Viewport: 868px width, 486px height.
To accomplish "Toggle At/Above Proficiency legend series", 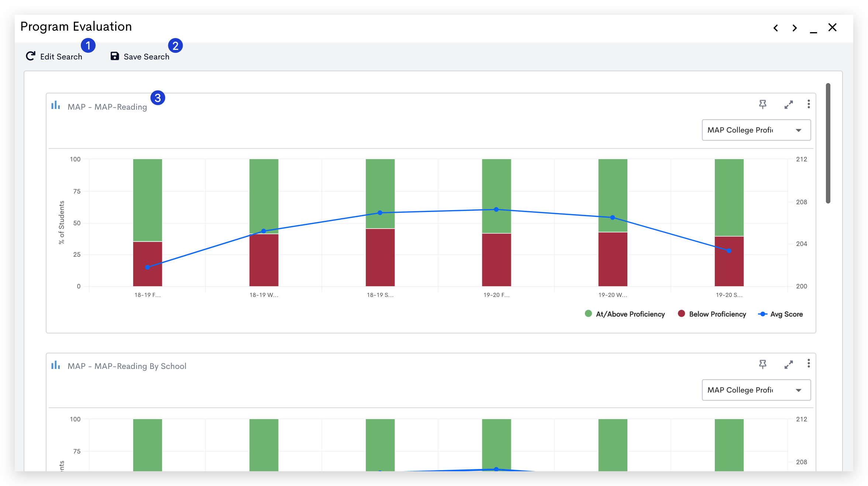I will tap(625, 314).
